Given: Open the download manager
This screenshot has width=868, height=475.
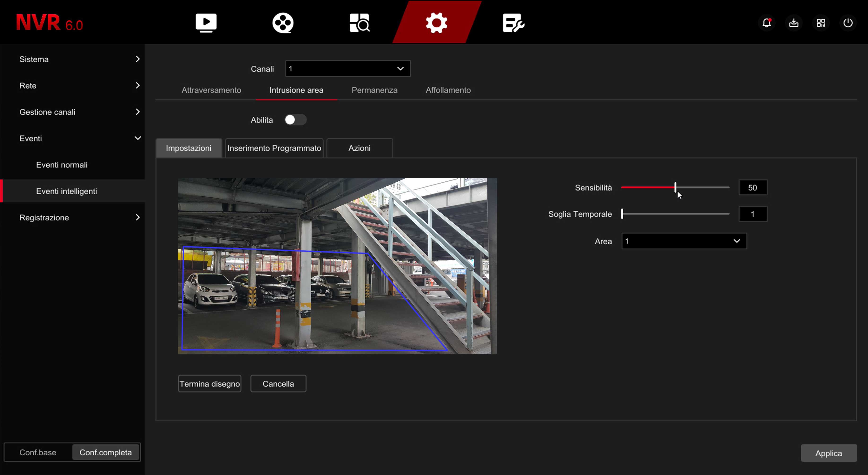Looking at the screenshot, I should tap(794, 22).
